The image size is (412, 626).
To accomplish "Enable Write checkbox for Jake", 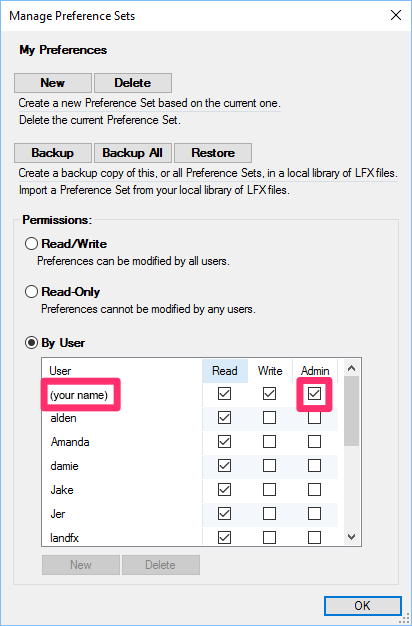I will [269, 490].
